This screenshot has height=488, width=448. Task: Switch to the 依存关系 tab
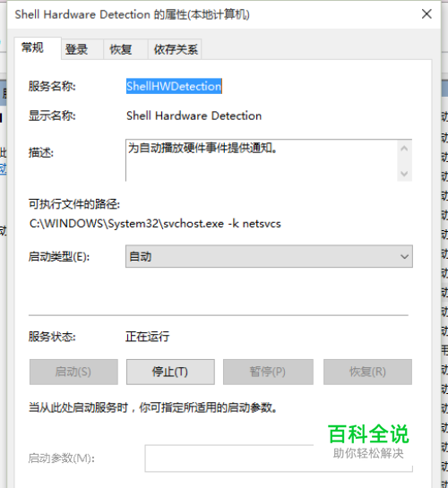(176, 49)
